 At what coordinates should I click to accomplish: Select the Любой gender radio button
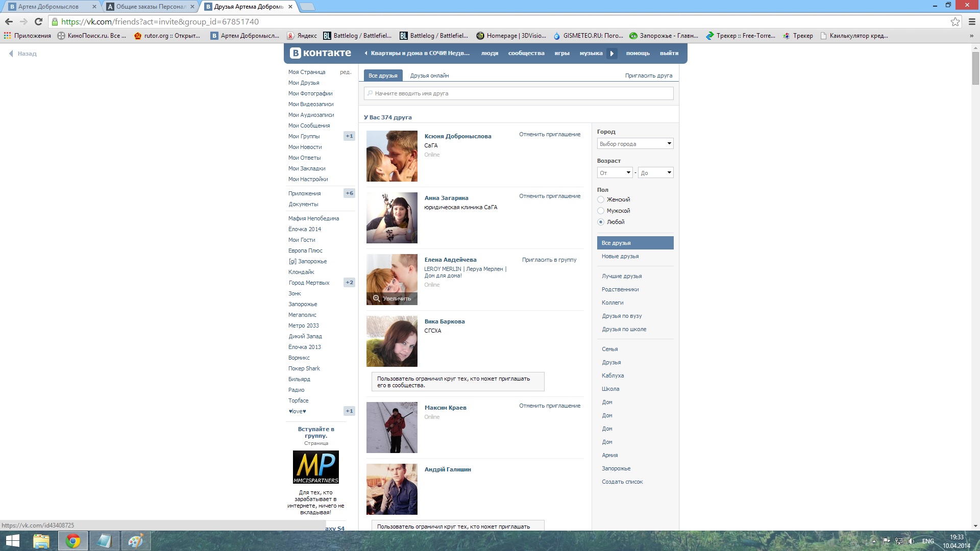coord(601,222)
